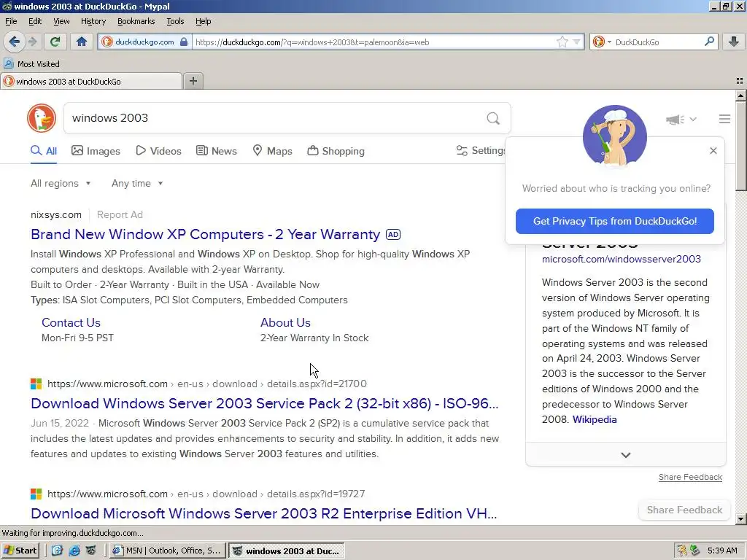This screenshot has height=560, width=747.
Task: Open Windows Server 2003 R2 Enterprise Edition result
Action: (x=264, y=513)
